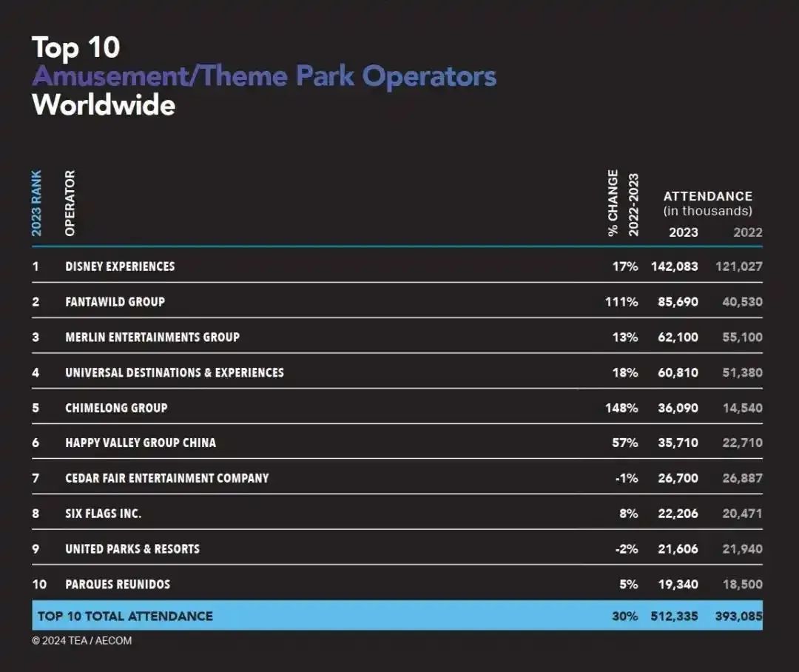Image resolution: width=799 pixels, height=672 pixels.
Task: Click the Amusement/Theme Park Operators title
Action: tap(264, 76)
